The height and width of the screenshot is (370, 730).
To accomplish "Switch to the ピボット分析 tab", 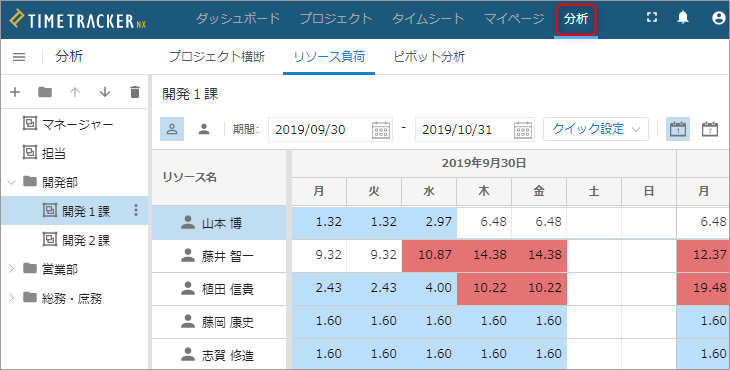I will coord(429,57).
